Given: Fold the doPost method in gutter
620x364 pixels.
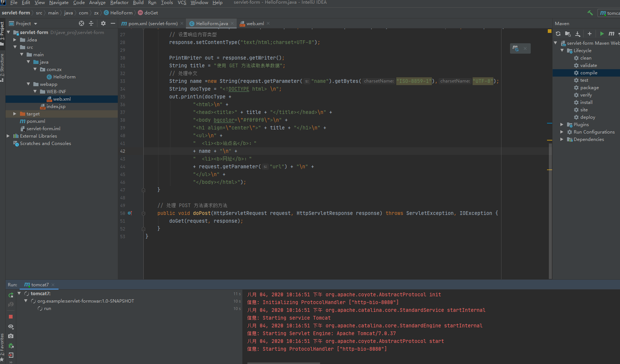Looking at the screenshot, I should tap(143, 213).
